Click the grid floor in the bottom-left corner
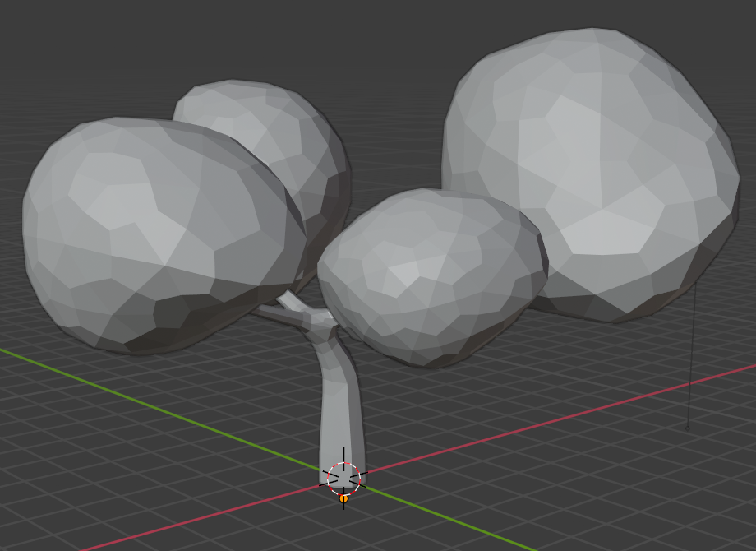 point(49,510)
